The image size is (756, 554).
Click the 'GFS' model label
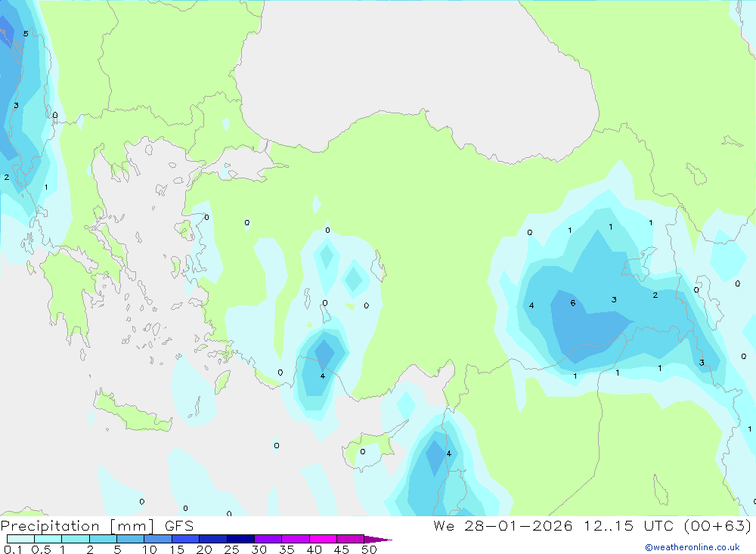(x=179, y=525)
